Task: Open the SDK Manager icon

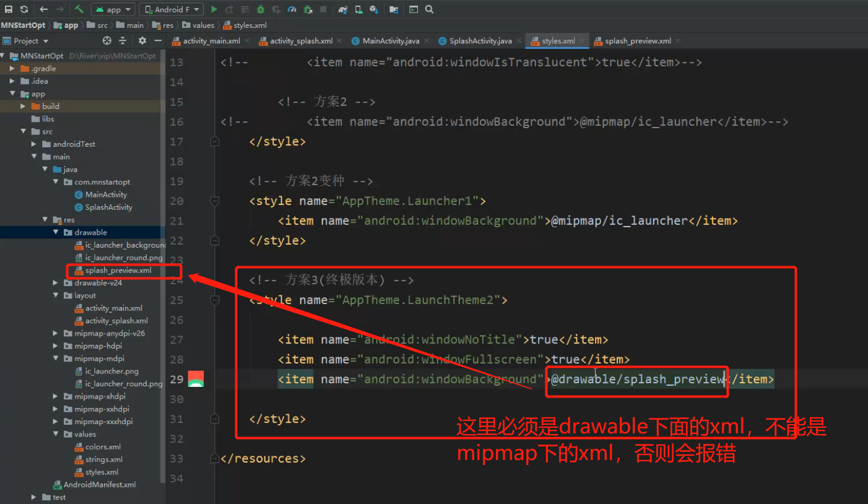Action: [x=374, y=9]
